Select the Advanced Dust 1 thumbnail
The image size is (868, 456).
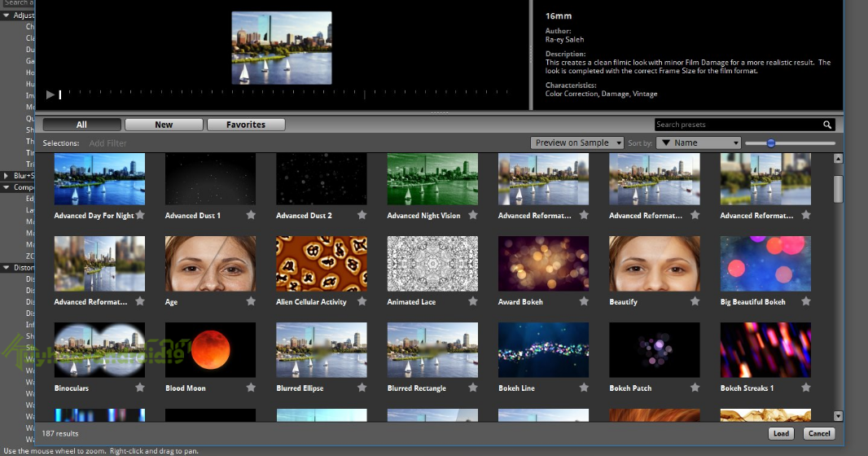tap(210, 179)
